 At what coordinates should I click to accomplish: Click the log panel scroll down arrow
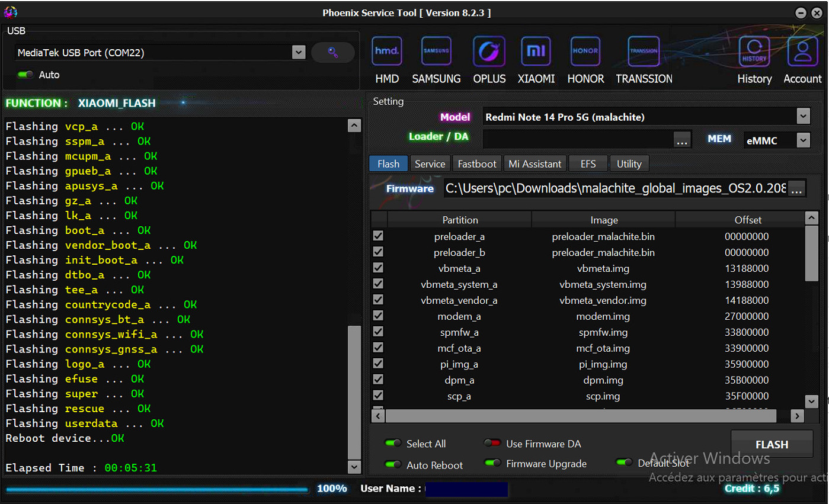coord(354,467)
